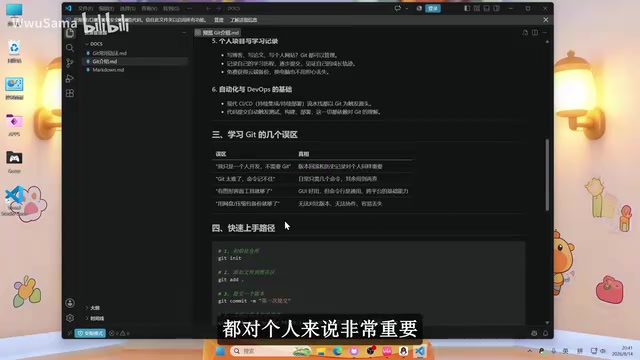Toggle the 拼 IME mode in tray
This screenshot has height=360, width=640.
[580, 351]
